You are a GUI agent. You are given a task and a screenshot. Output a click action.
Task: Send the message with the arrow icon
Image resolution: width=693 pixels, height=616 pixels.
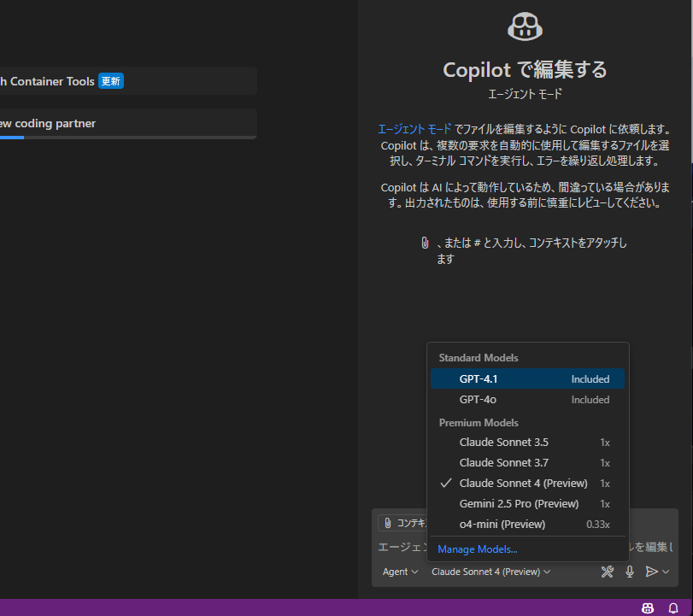[x=651, y=572]
